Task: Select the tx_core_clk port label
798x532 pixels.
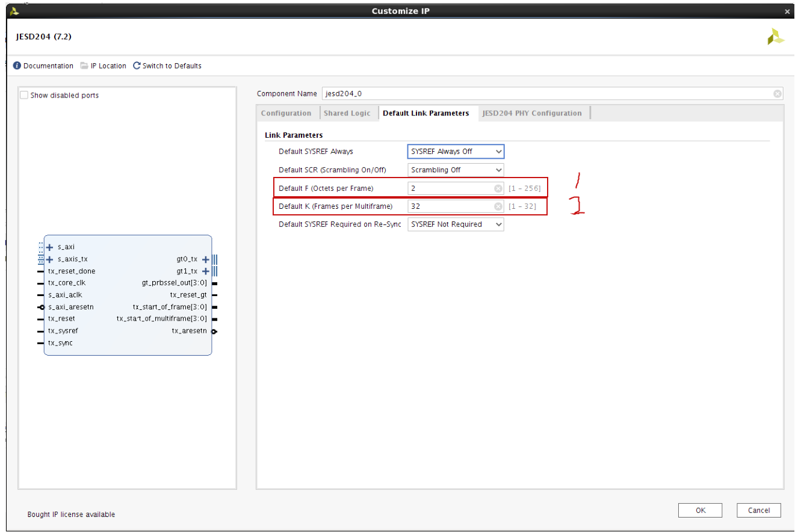Action: point(67,283)
